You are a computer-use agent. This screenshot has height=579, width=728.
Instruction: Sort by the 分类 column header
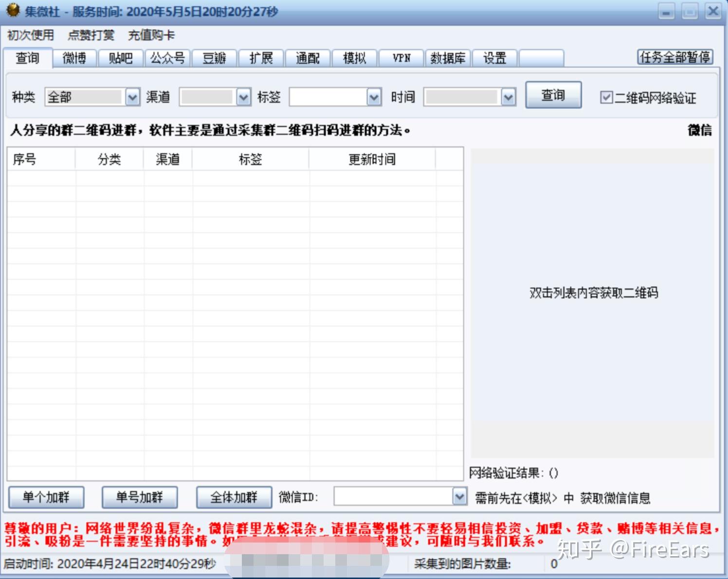pos(109,159)
